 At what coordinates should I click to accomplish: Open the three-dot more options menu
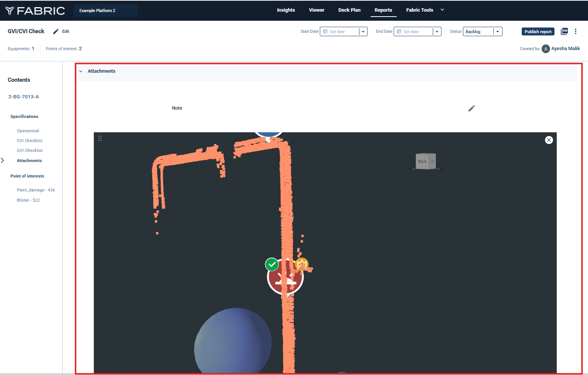point(575,32)
